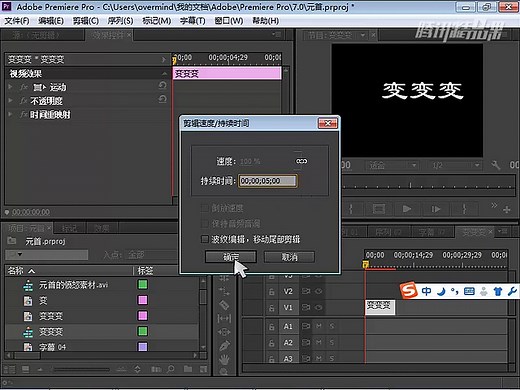This screenshot has height=390, width=520.
Task: Select the Slide tool in tools panel
Action: [x=224, y=332]
